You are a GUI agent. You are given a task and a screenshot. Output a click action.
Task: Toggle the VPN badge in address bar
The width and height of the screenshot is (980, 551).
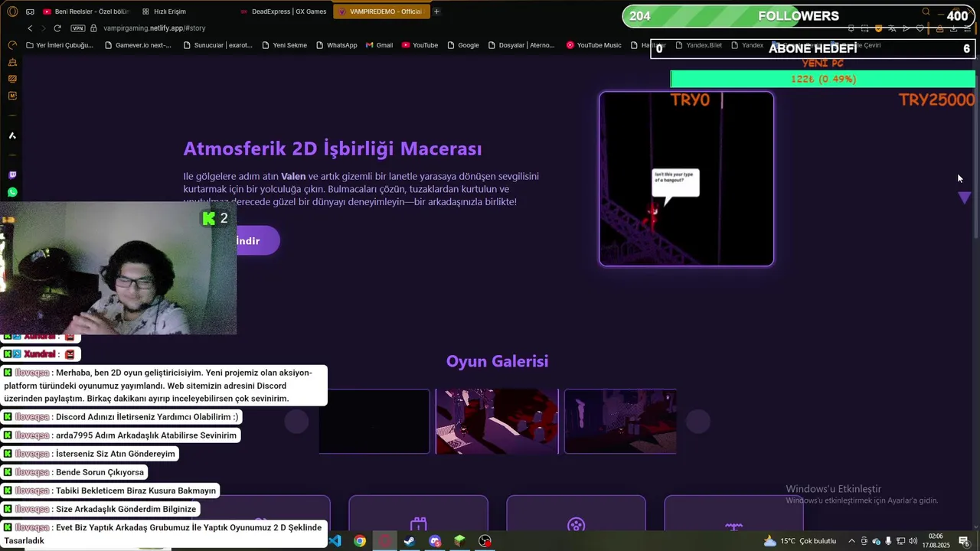pyautogui.click(x=78, y=28)
